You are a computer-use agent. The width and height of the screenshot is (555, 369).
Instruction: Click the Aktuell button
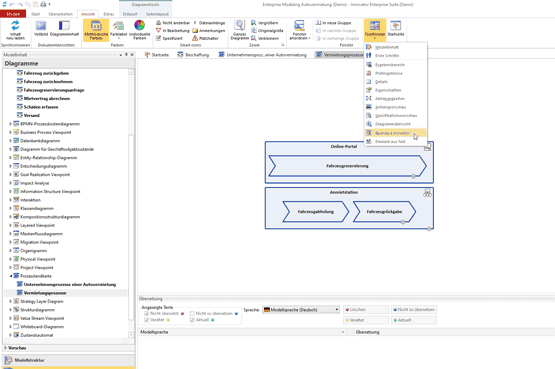pos(414,320)
